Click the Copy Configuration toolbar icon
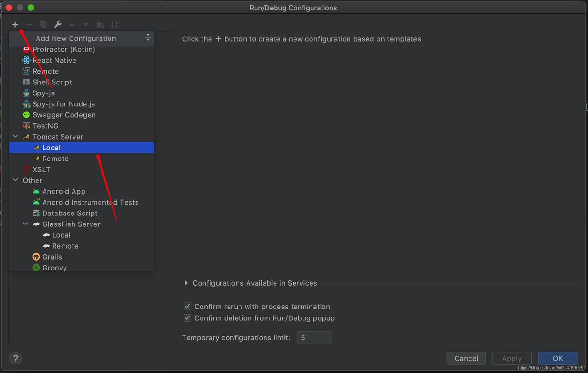The height and width of the screenshot is (373, 588). [43, 24]
